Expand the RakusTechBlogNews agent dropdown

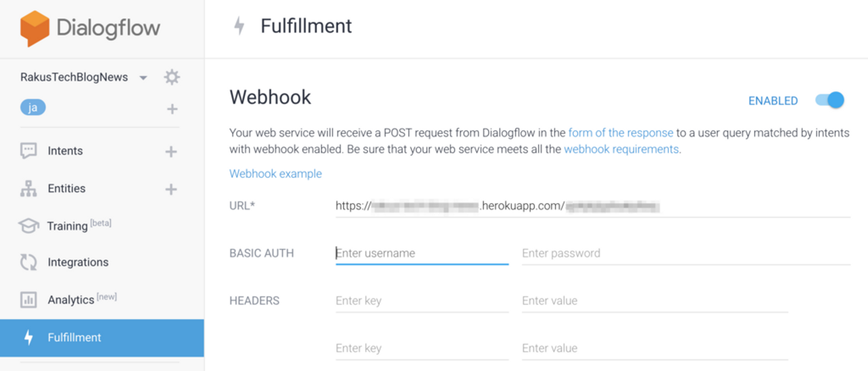[x=143, y=78]
